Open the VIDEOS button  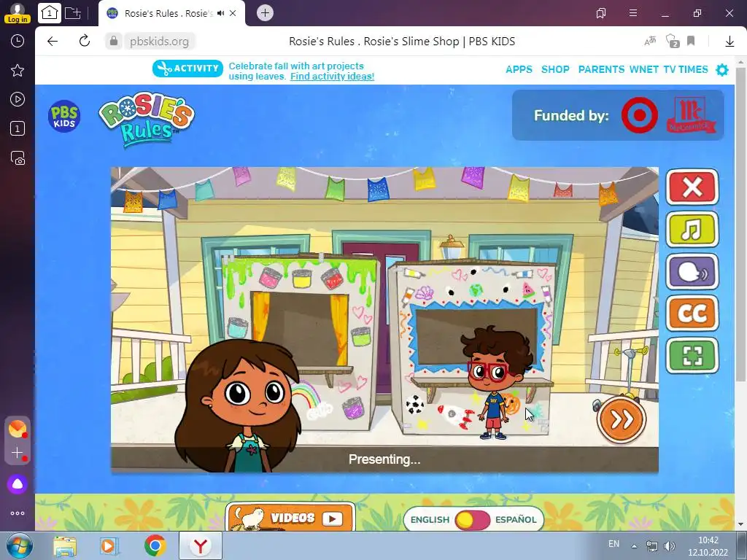290,517
